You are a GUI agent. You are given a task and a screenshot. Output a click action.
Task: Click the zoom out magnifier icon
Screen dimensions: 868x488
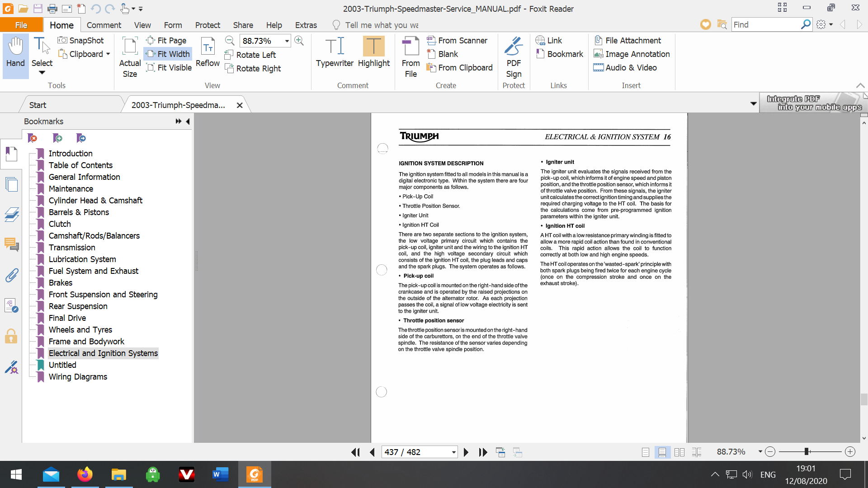click(x=230, y=41)
